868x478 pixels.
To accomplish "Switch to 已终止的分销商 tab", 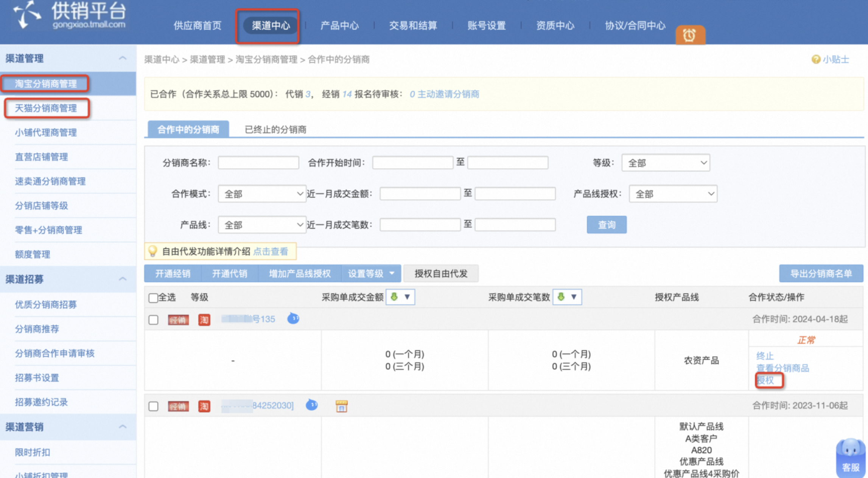I will coord(275,130).
